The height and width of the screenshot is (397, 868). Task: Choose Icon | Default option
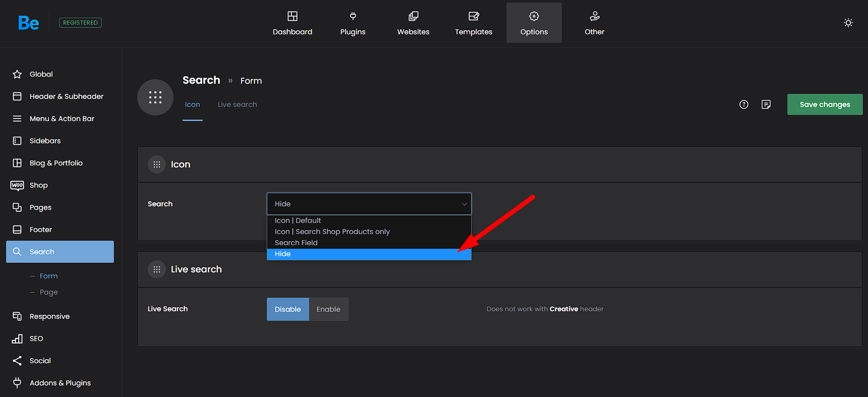369,220
